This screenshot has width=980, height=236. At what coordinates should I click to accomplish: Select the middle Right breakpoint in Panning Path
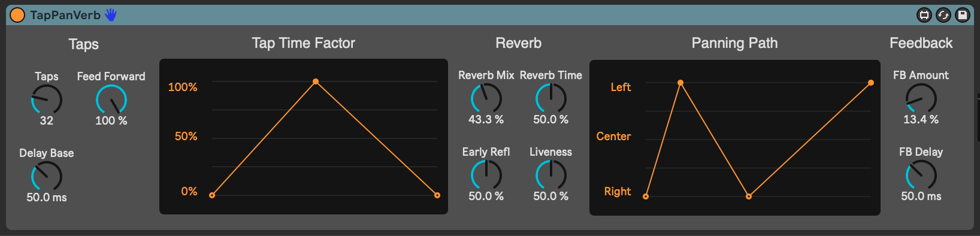pyautogui.click(x=749, y=196)
